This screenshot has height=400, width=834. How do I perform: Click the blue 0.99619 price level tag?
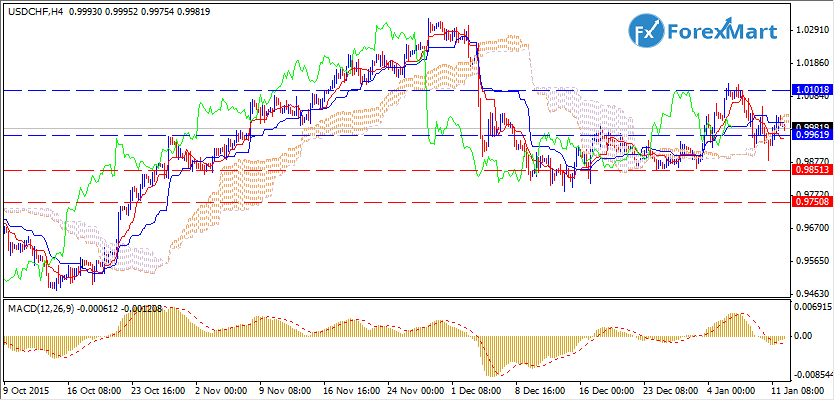tap(810, 134)
